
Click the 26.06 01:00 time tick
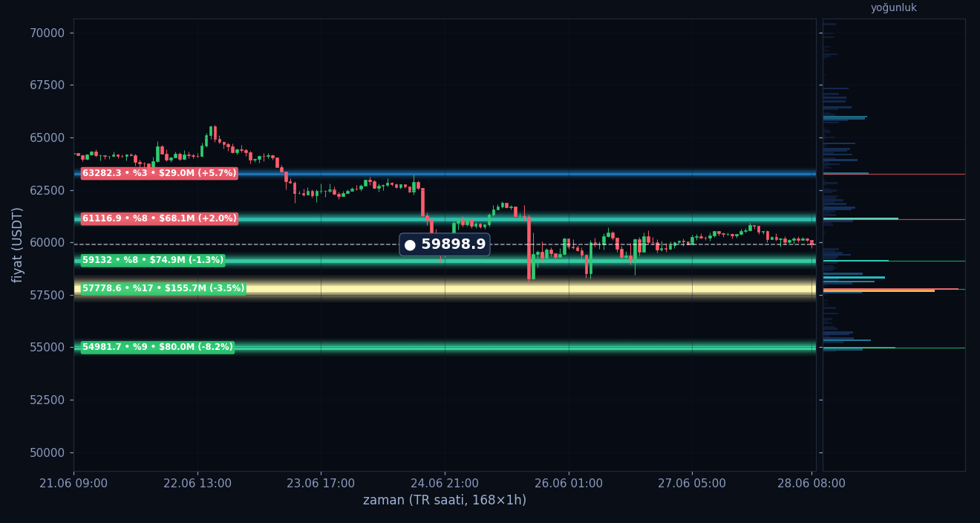point(569,484)
